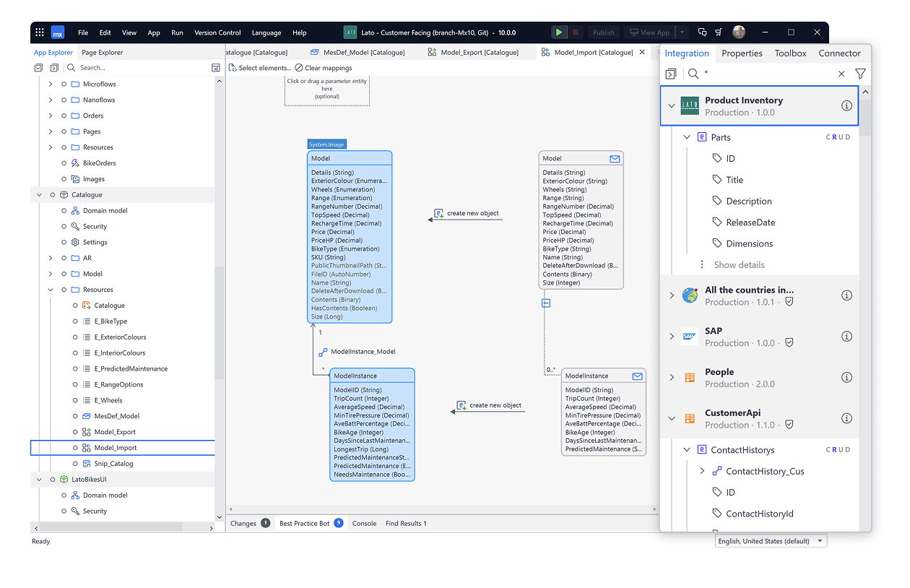
Task: Collapse the Catalogue module node
Action: [x=39, y=195]
